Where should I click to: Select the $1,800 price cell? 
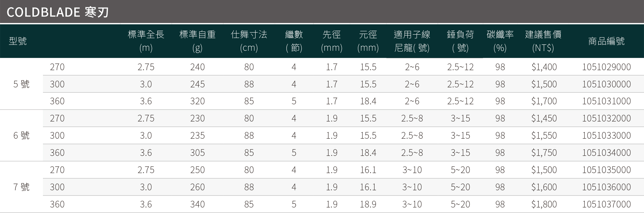(544, 204)
